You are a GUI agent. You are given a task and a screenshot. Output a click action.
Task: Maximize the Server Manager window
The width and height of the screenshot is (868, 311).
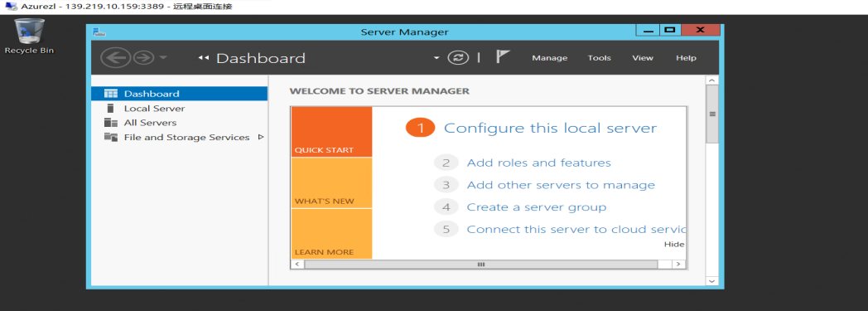670,30
